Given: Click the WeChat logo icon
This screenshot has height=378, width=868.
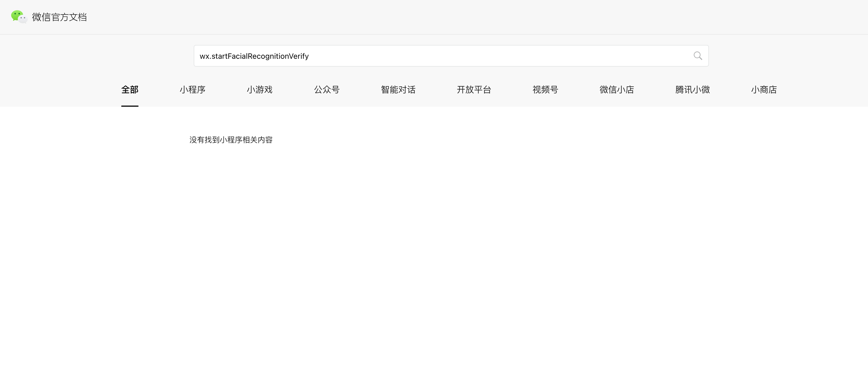Looking at the screenshot, I should tap(19, 17).
